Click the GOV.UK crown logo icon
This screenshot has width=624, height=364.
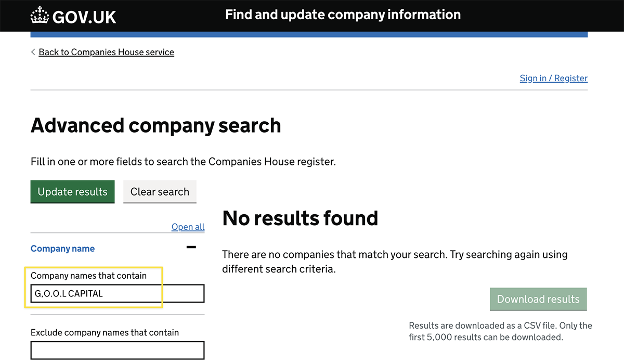[40, 16]
